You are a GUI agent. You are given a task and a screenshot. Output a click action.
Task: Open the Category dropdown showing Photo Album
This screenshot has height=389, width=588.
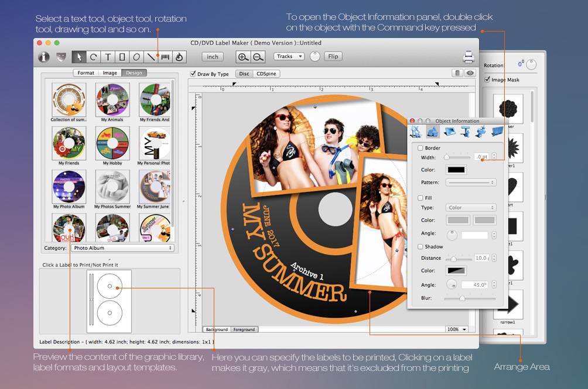pos(122,247)
